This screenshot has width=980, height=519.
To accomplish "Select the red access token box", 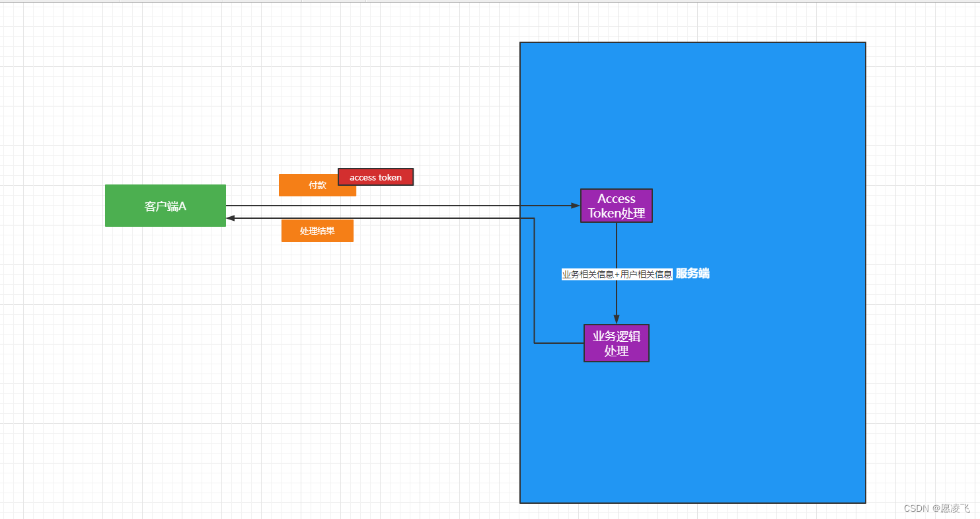I will (x=375, y=177).
